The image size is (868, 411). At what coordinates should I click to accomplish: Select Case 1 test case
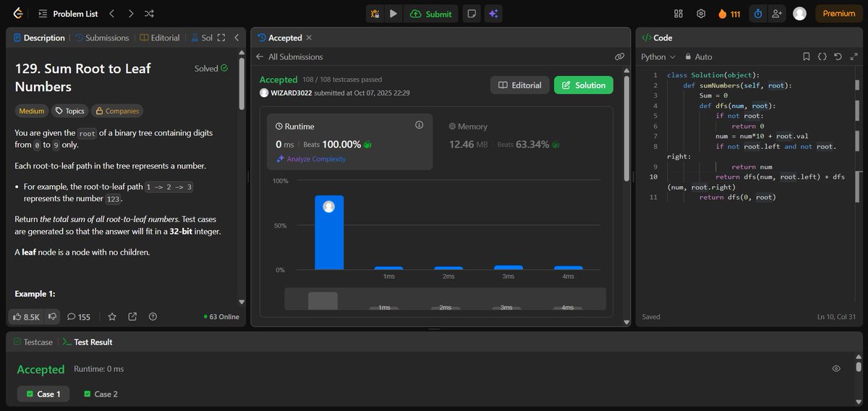coord(43,394)
